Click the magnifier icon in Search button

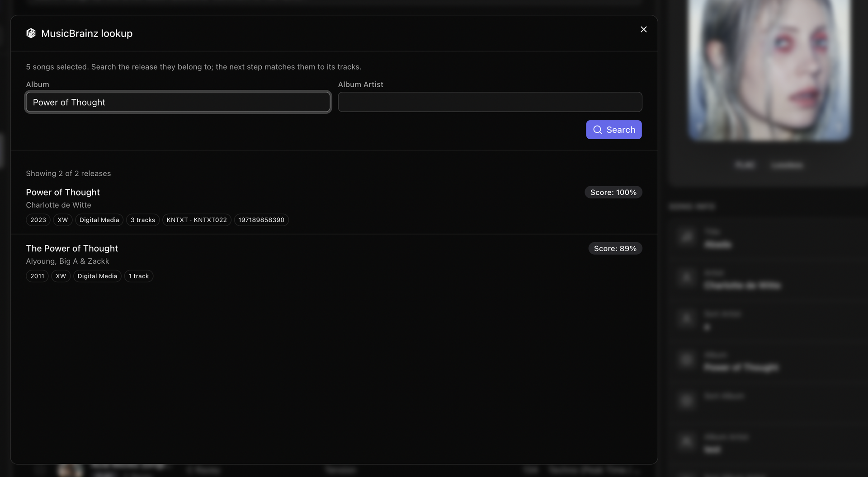597,130
